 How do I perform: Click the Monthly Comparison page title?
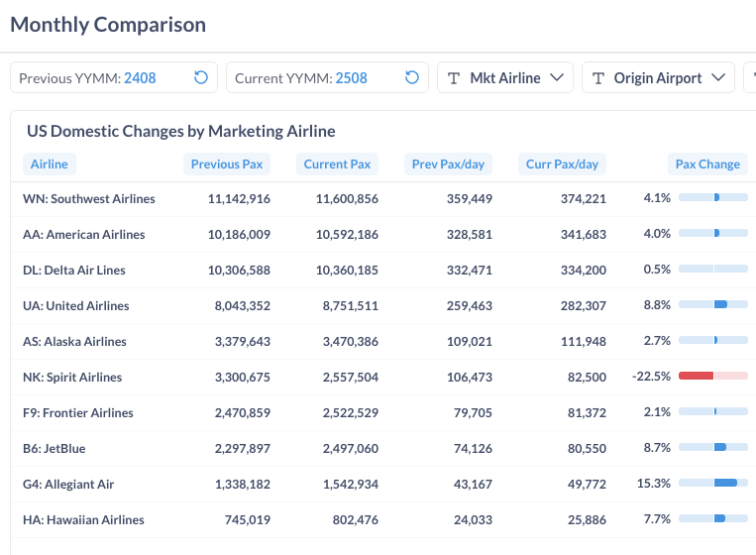tap(108, 25)
